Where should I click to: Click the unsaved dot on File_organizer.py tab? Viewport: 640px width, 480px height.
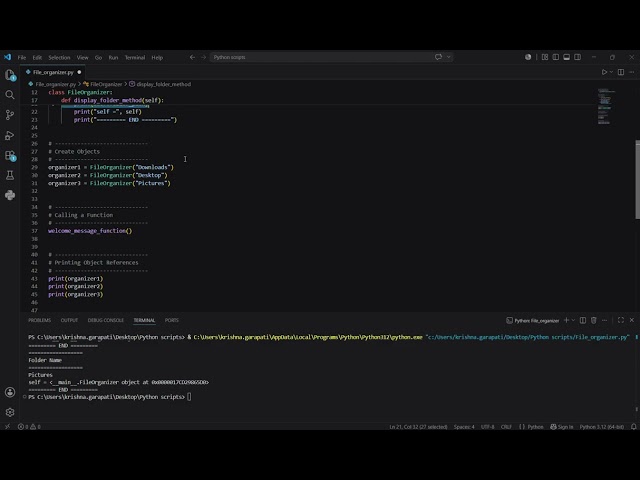click(x=79, y=72)
